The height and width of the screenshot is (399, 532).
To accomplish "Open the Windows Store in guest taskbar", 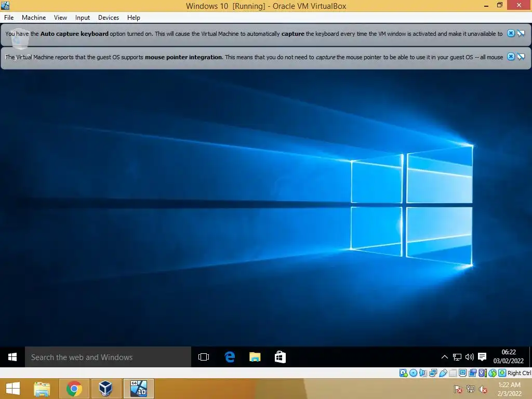I will (x=280, y=357).
